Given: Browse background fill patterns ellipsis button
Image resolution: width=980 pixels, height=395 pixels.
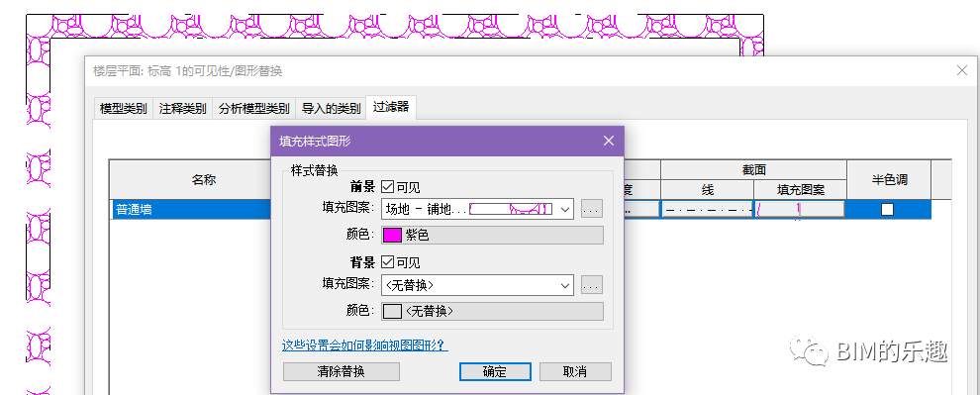Looking at the screenshot, I should 592,286.
